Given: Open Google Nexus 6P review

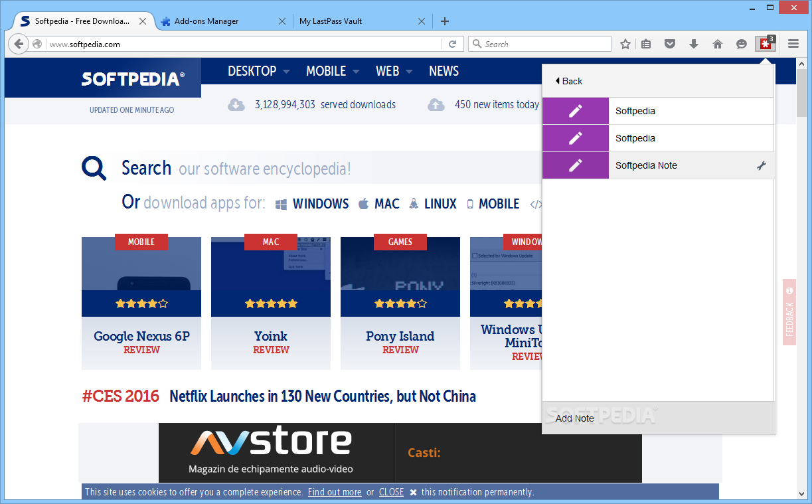Looking at the screenshot, I should [x=141, y=336].
